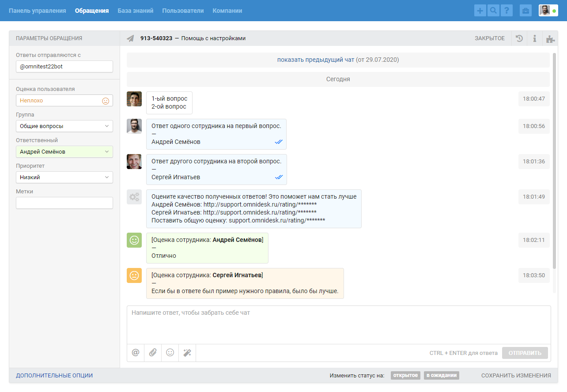
Task: Insert mention with the @ icon
Action: [x=136, y=353]
